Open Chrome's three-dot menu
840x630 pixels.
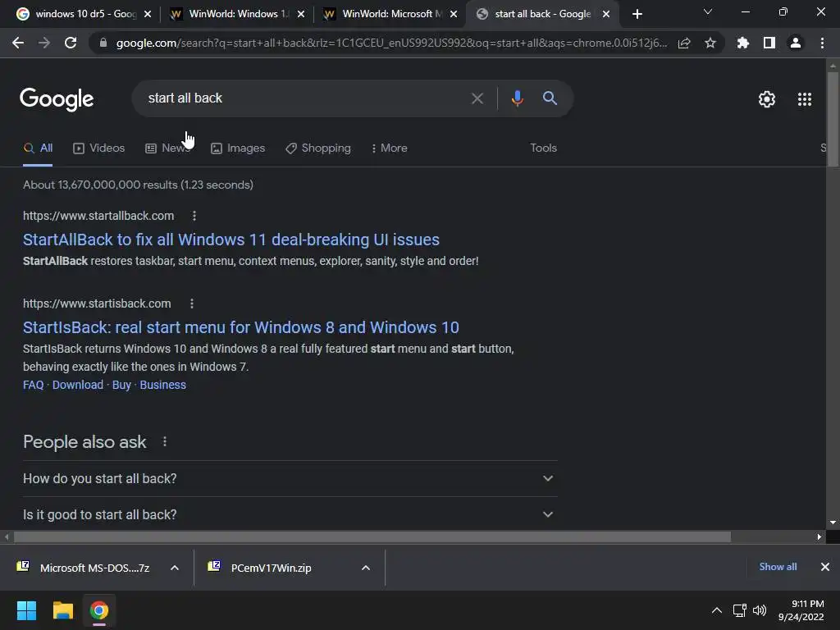pyautogui.click(x=822, y=43)
